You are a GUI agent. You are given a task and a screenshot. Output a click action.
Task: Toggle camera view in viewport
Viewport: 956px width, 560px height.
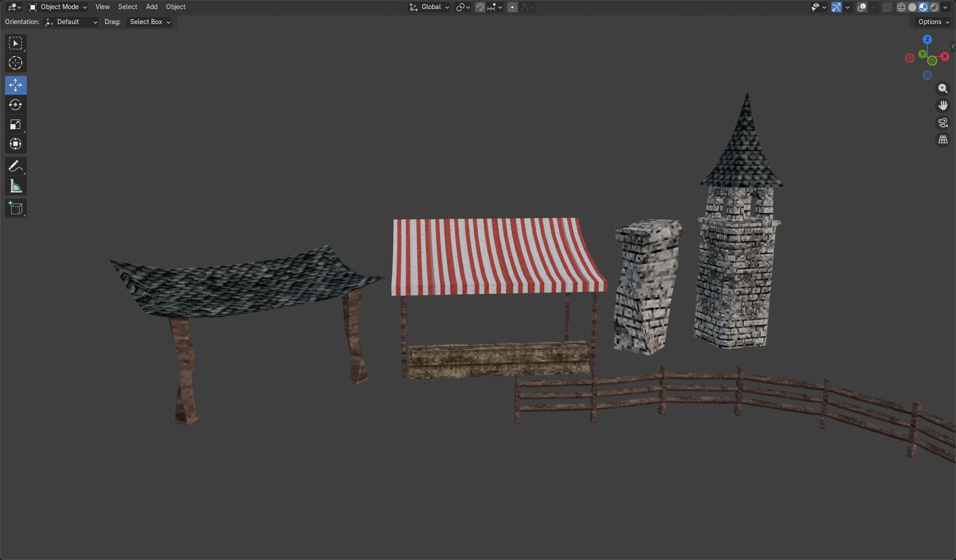(943, 123)
